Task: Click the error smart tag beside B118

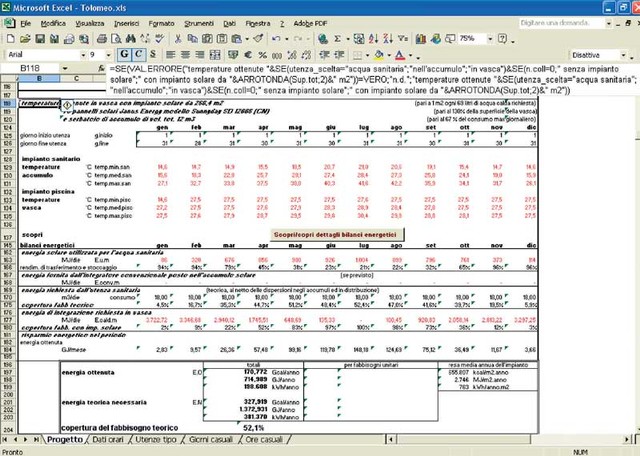Action: [67, 105]
